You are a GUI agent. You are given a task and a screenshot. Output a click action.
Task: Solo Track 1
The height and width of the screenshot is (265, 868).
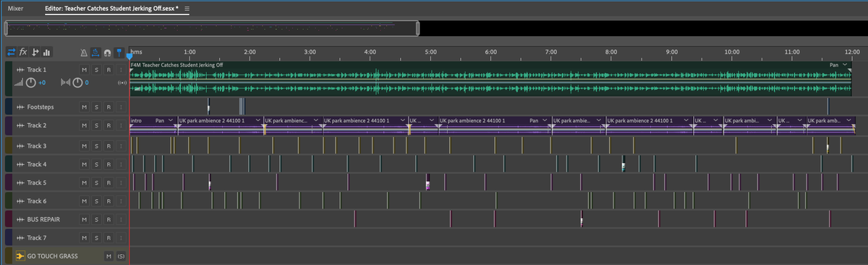click(x=97, y=70)
